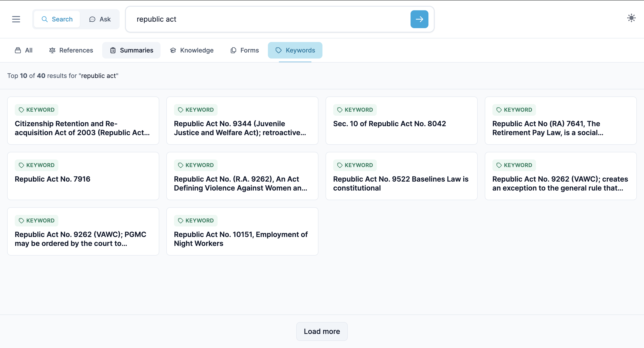The width and height of the screenshot is (644, 348).
Task: Open the Republic Act No. 7916 keyword card
Action: pyautogui.click(x=53, y=179)
